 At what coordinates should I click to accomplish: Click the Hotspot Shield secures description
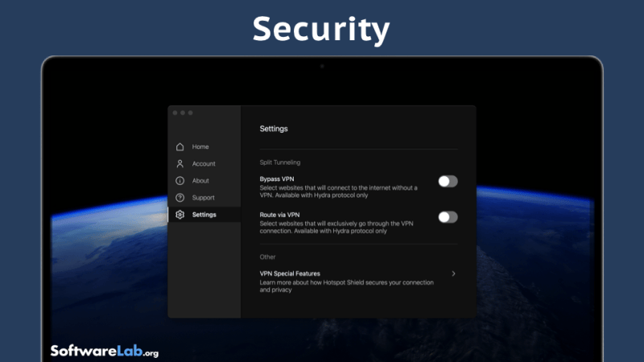click(x=347, y=286)
